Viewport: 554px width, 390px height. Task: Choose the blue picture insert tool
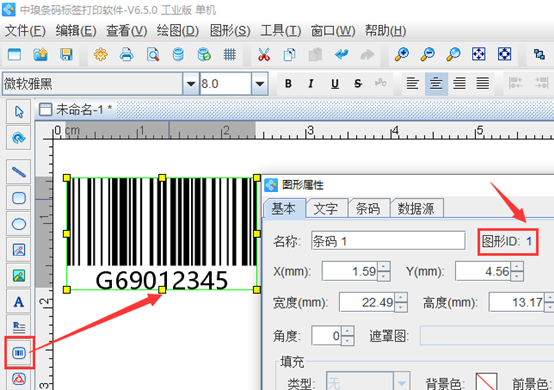(x=19, y=250)
